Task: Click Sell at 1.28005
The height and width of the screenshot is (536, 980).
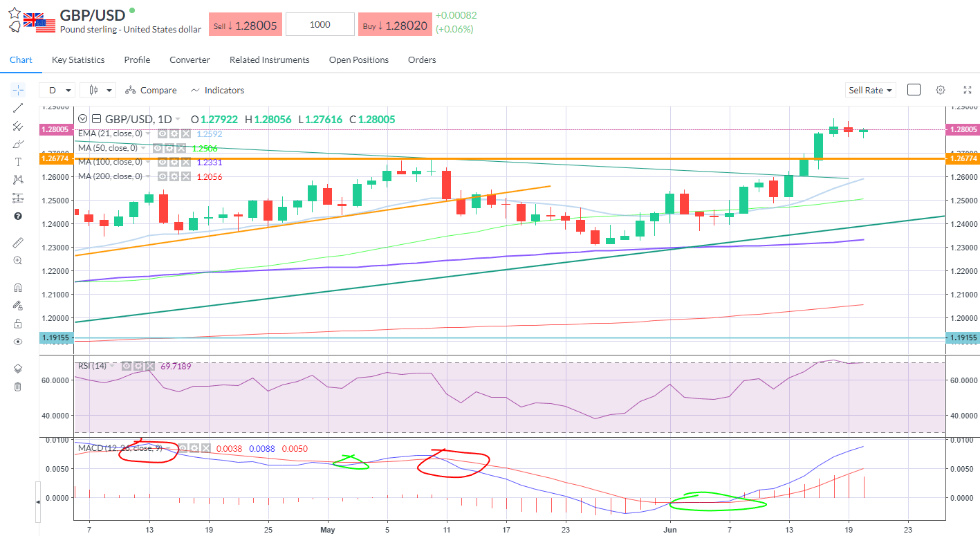Action: pyautogui.click(x=244, y=25)
